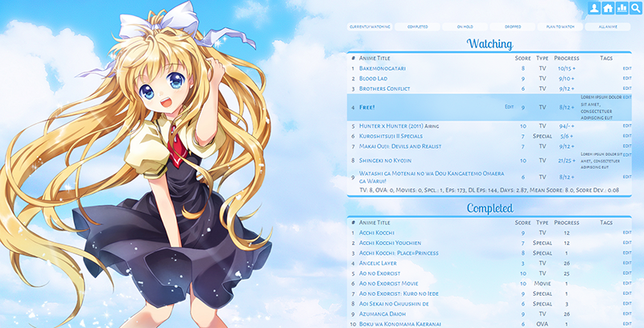Switch to the Plan to Watch tab
Viewport: 644px width, 328px height.
click(x=560, y=27)
